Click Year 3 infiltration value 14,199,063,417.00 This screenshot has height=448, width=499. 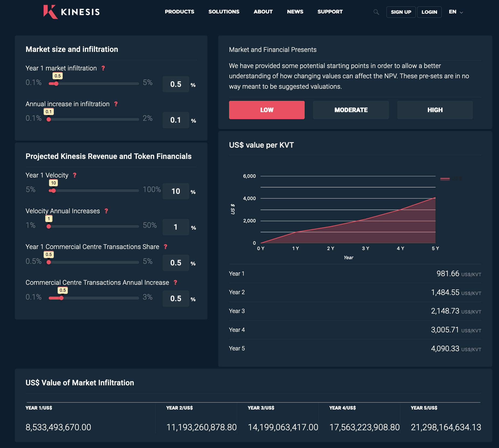(x=283, y=427)
